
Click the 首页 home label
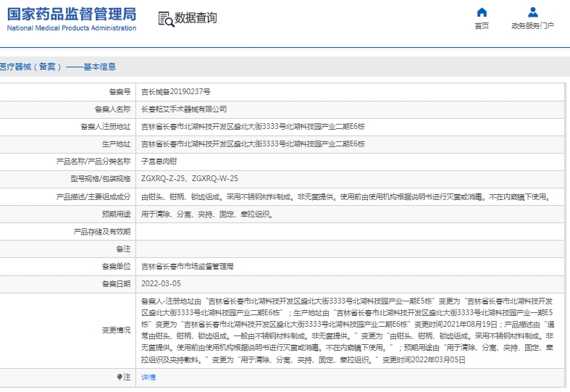[482, 26]
